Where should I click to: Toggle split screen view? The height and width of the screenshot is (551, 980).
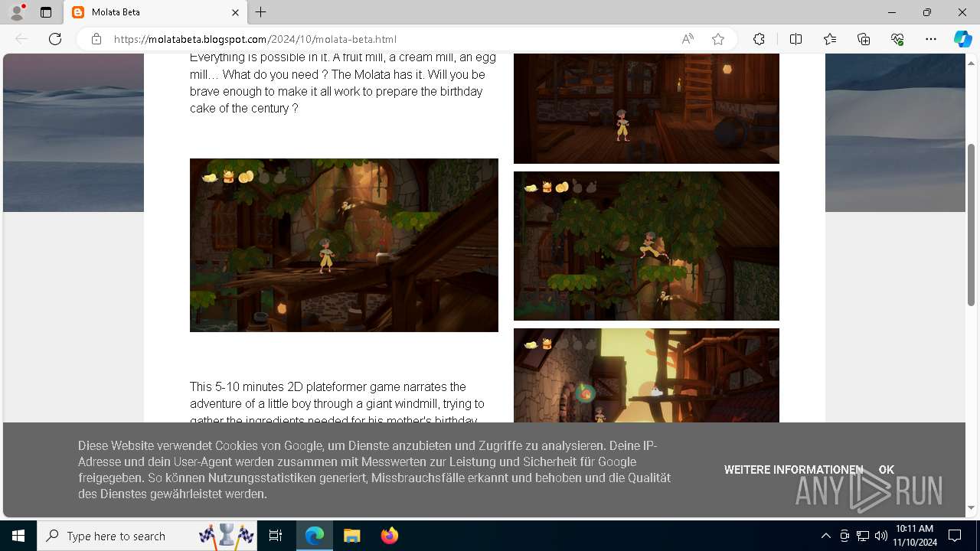795,39
